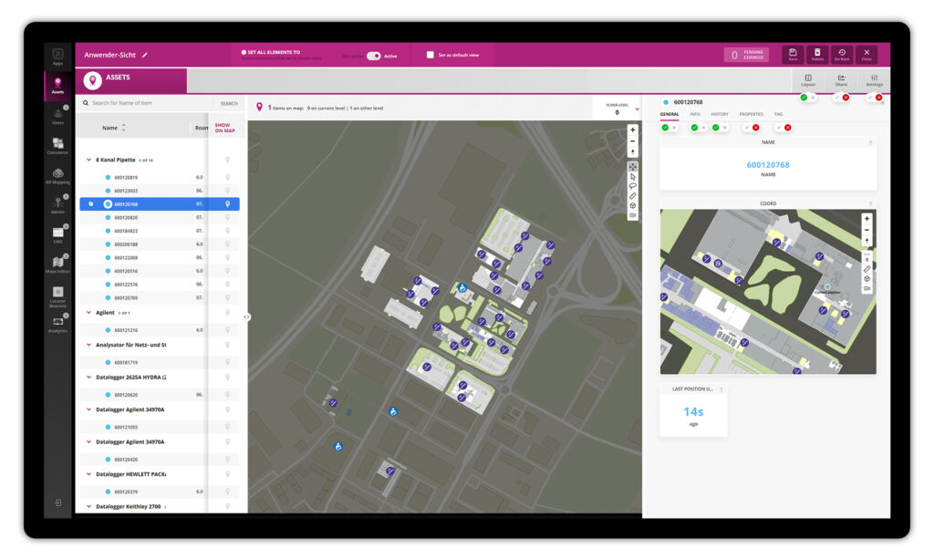This screenshot has width=934, height=560.
Task: Open Maps Editor in the sidebar
Action: tap(57, 264)
